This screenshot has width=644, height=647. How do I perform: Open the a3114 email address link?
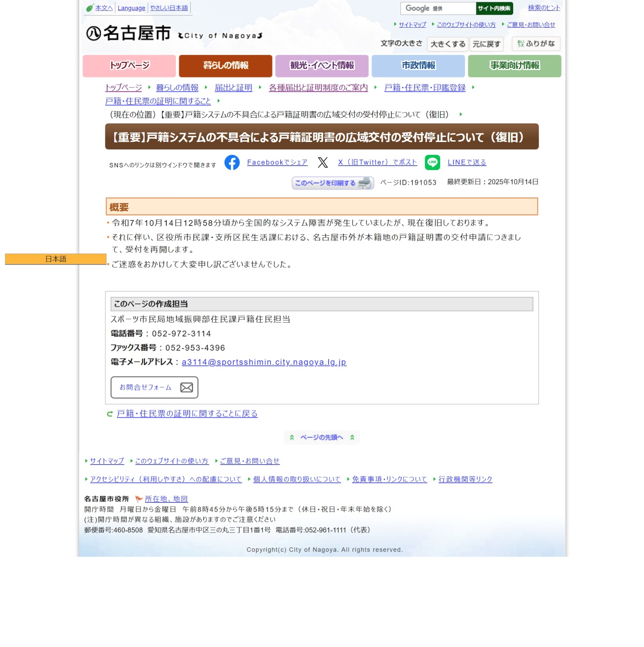(264, 362)
